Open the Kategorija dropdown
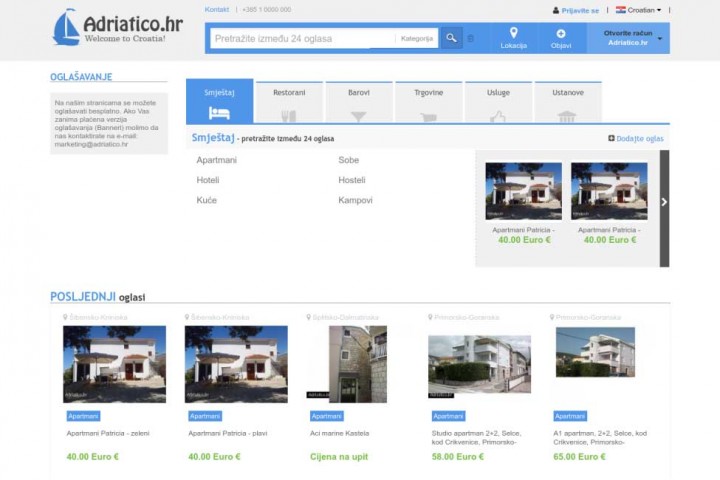The image size is (720, 480). click(418, 39)
